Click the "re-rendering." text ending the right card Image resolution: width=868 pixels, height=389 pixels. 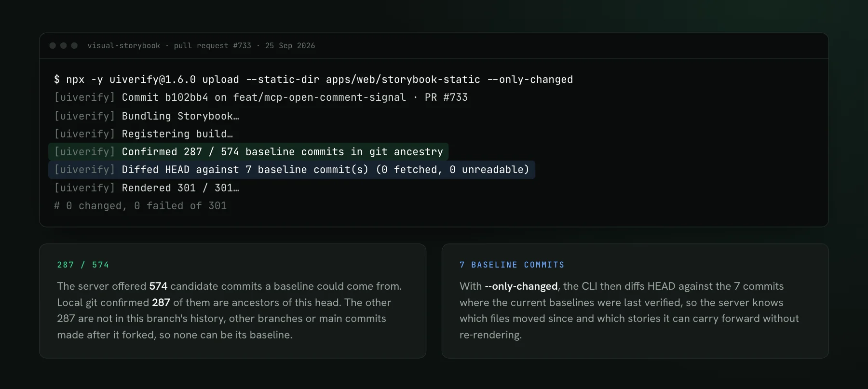click(491, 335)
